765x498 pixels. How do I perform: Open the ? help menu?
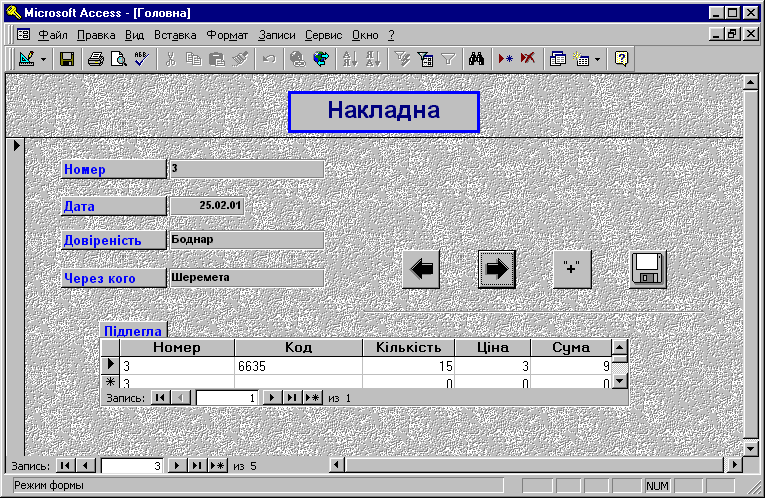[x=391, y=35]
